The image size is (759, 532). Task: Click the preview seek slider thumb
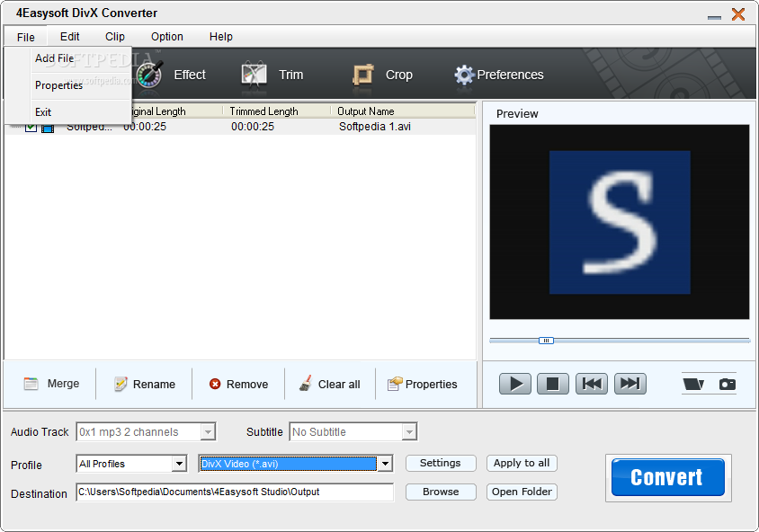click(546, 341)
